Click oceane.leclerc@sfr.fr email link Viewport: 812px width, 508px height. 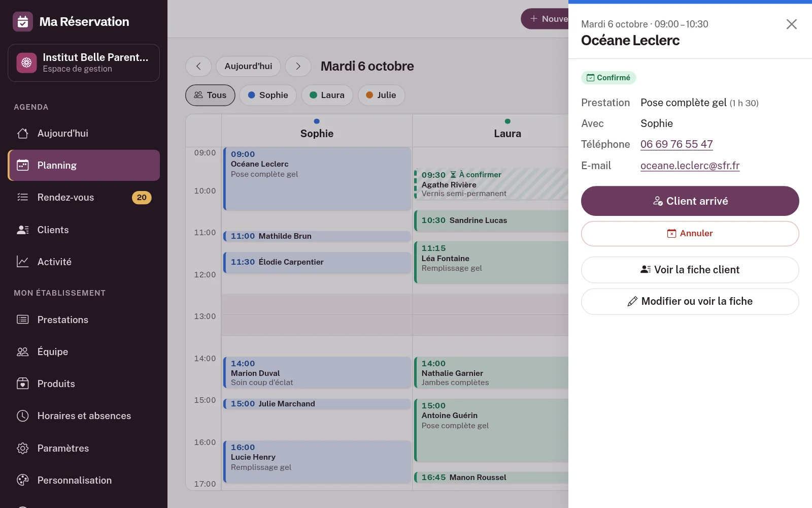coord(690,166)
